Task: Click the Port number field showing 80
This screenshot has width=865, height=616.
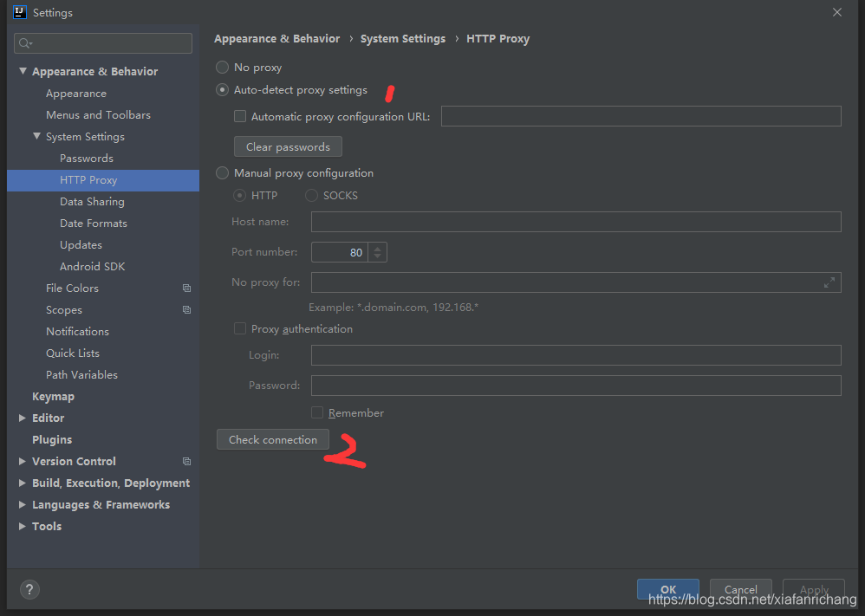Action: [x=339, y=252]
